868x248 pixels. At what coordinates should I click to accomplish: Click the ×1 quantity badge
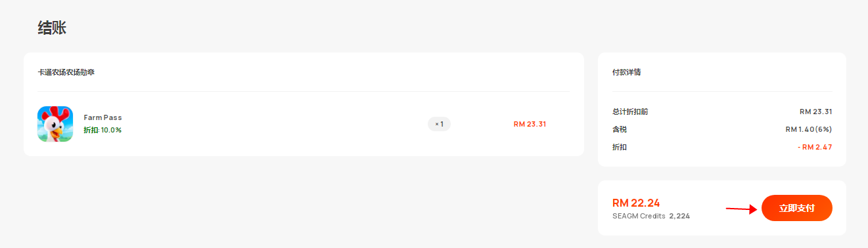point(439,124)
